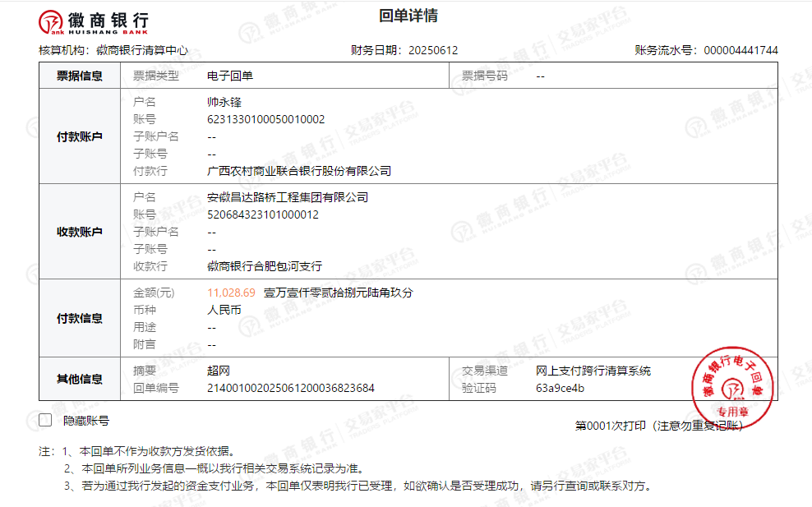Click payee account number 520684323101000012
812x507 pixels.
point(262,215)
